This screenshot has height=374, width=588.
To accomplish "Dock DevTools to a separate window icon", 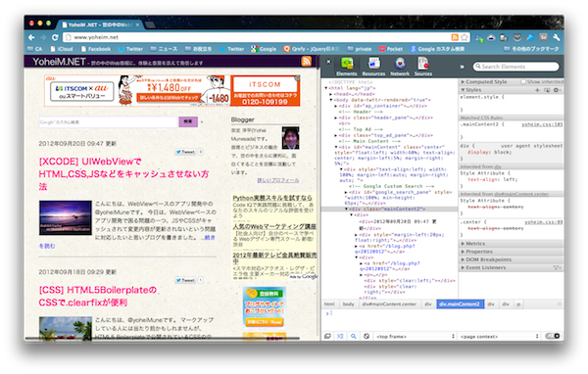I will click(327, 337).
